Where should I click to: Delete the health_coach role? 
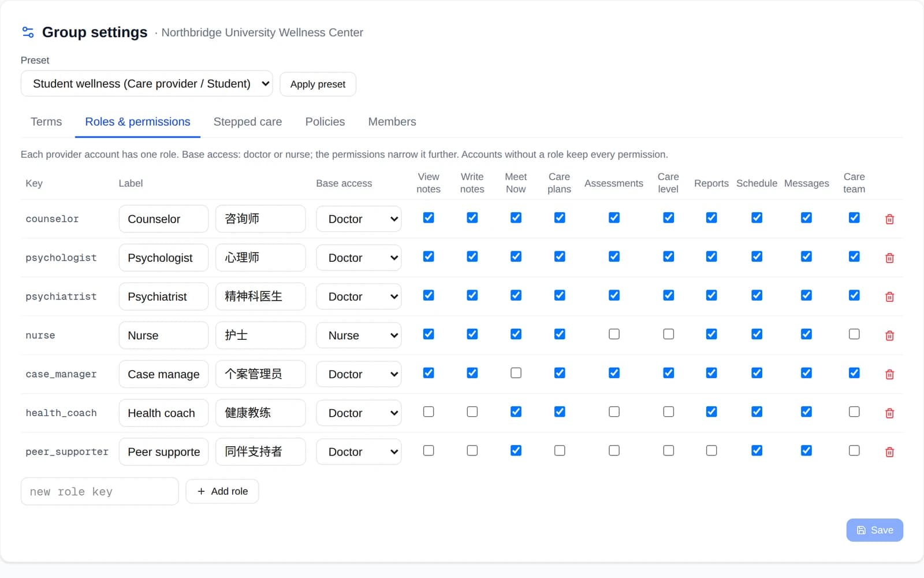tap(889, 413)
